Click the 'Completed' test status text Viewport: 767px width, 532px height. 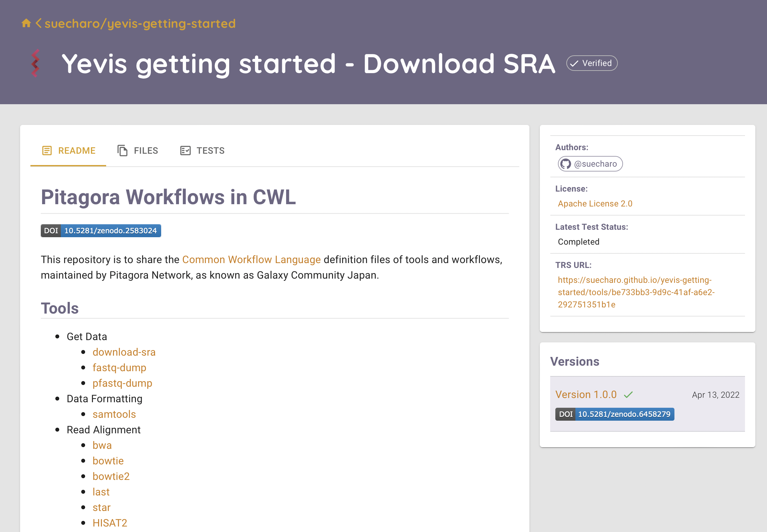(579, 242)
